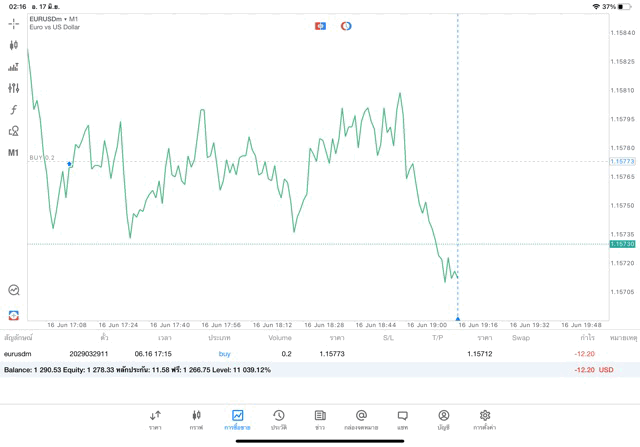Viewport: 640px width, 447px height.
Task: Tap the 'buy' type link in position row
Action: [x=225, y=354]
